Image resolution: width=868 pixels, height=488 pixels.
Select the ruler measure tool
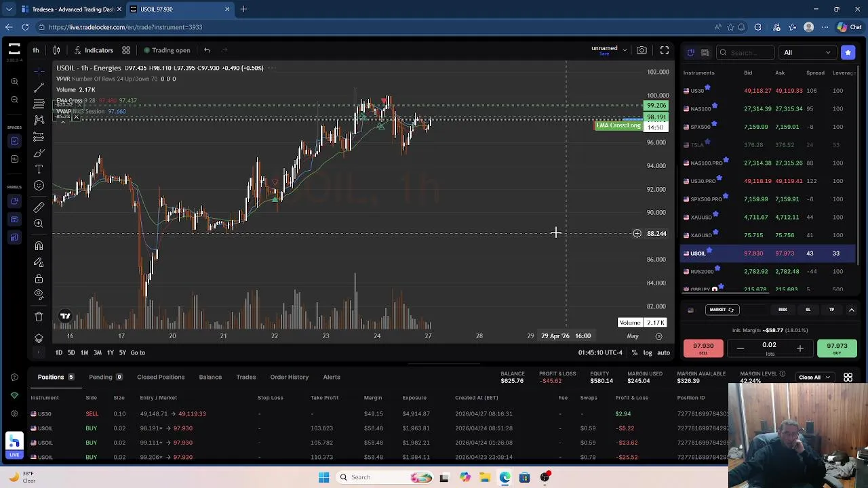pos(39,207)
